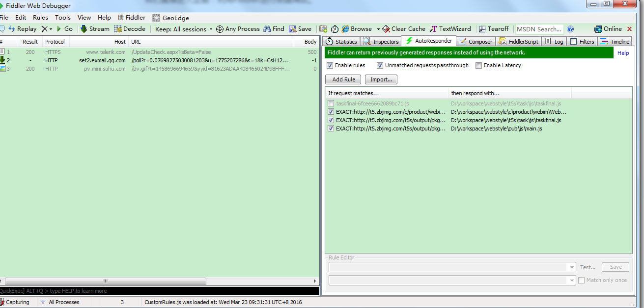This screenshot has height=308, width=644.
Task: Click the All Processes filter in status bar
Action: click(x=59, y=302)
